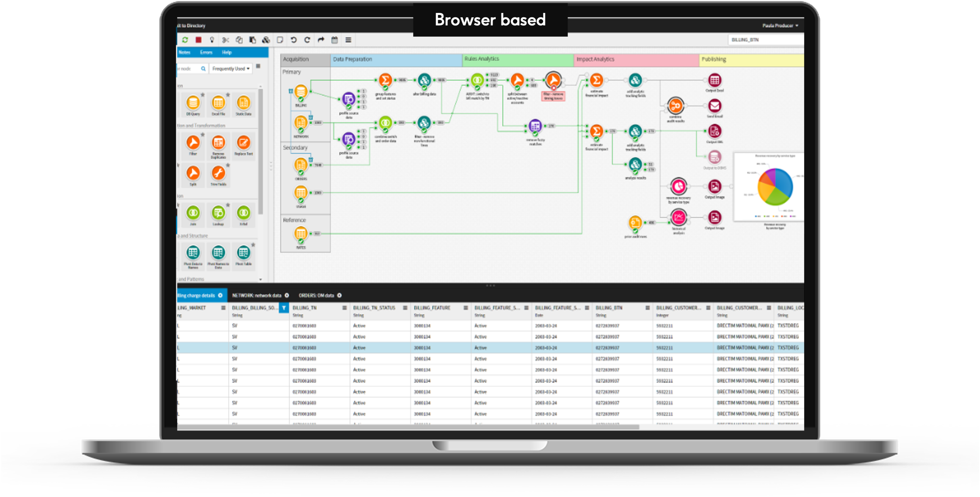Click the Cut scissors toolbar icon
The width and height of the screenshot is (980, 497).
[x=226, y=40]
